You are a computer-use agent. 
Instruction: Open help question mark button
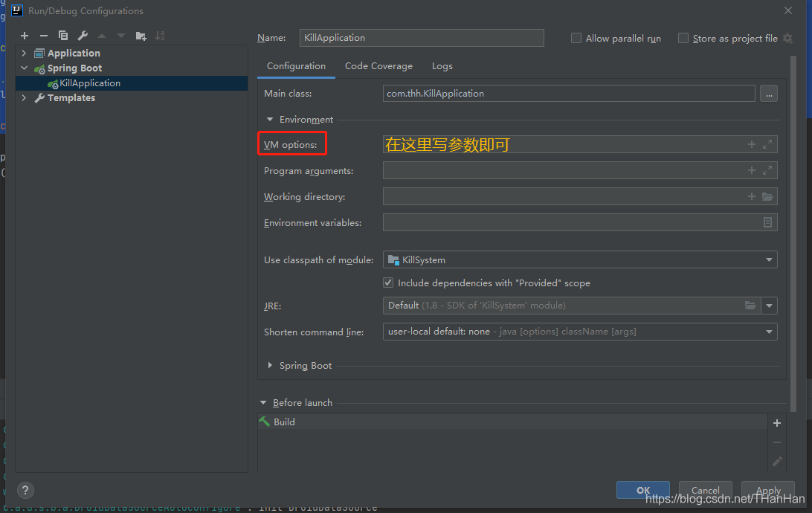(25, 490)
